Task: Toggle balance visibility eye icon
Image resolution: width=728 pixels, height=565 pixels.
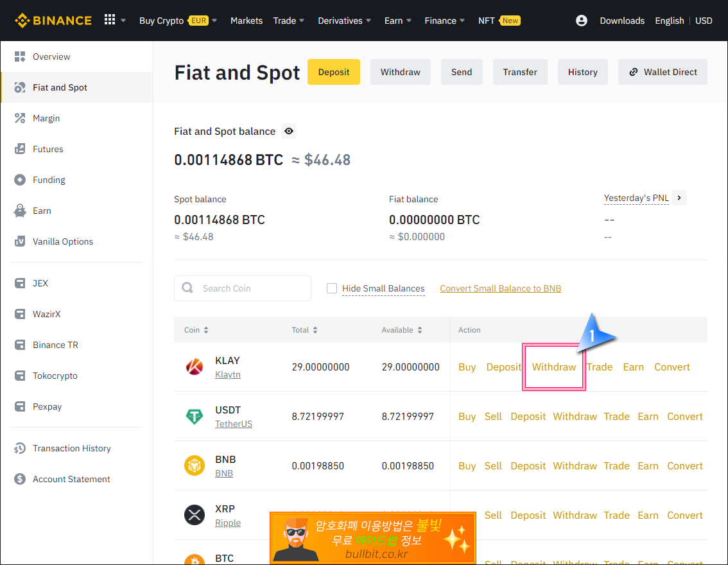Action: tap(289, 132)
